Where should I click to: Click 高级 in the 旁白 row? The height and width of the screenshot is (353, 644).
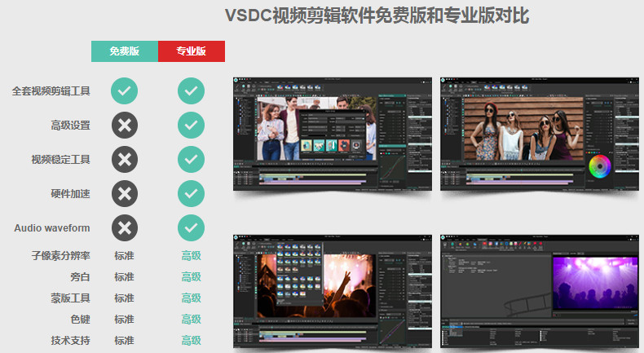pyautogui.click(x=192, y=277)
